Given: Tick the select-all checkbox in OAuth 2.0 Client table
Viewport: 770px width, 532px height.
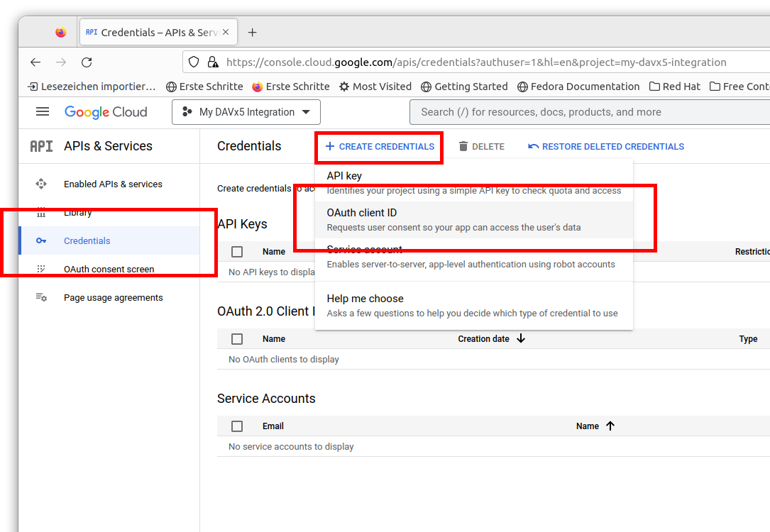Looking at the screenshot, I should point(237,339).
